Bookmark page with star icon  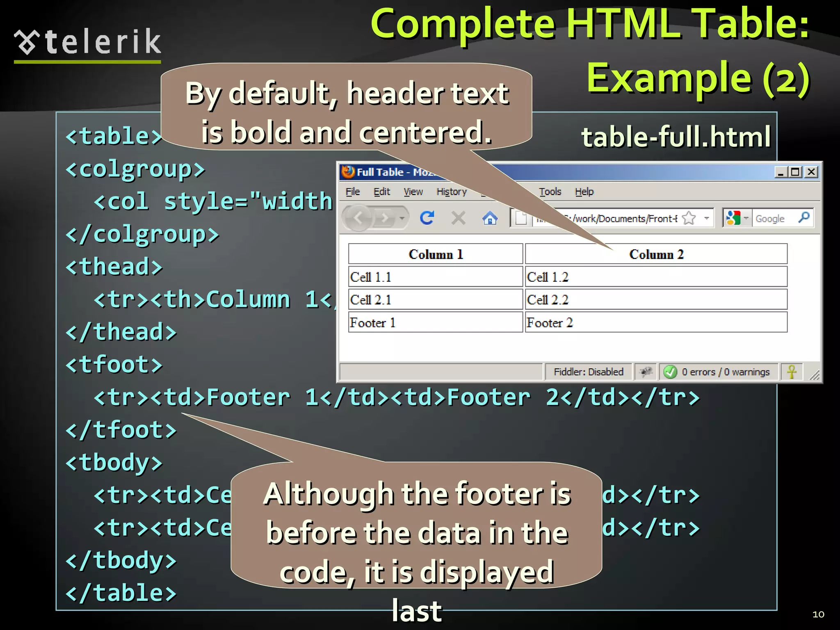(x=689, y=218)
